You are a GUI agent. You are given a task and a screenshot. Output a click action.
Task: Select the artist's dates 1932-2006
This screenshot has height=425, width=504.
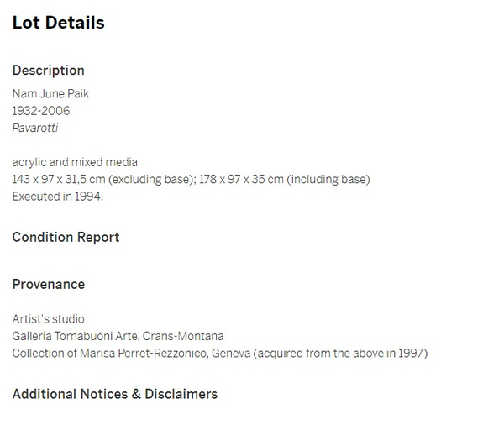coord(41,110)
